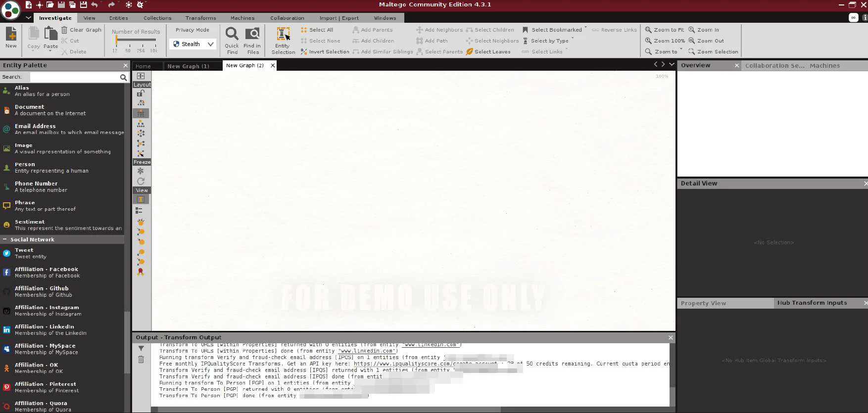
Task: Expand Zoom to dropdown
Action: 681,49
